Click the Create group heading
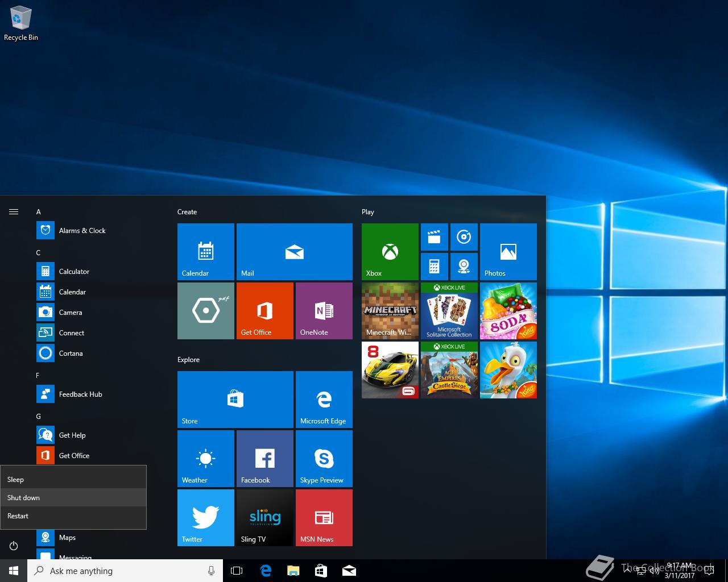The image size is (728, 582). 187,212
